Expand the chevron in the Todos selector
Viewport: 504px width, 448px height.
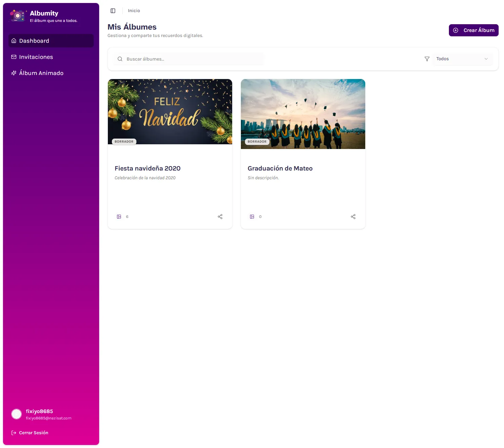click(x=486, y=59)
